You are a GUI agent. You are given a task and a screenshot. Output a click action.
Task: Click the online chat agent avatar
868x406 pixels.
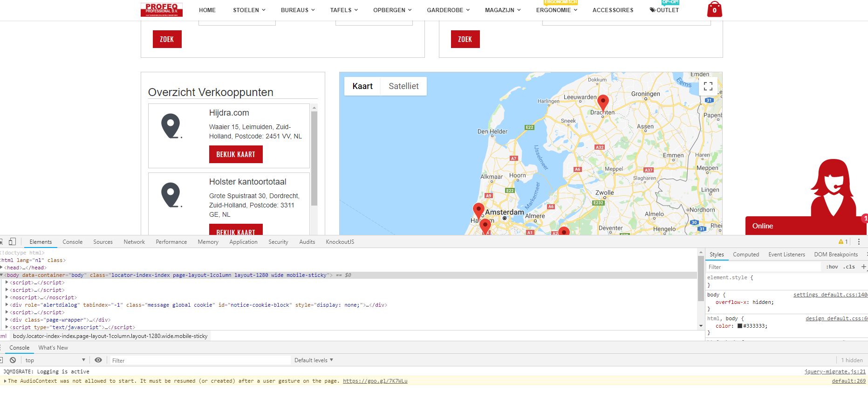(833, 189)
